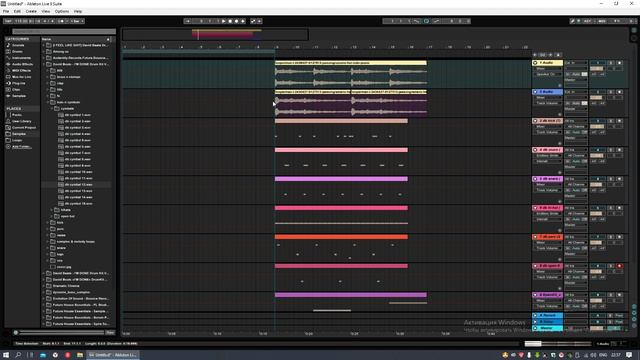The height and width of the screenshot is (360, 640).
Task: Expand the 'Dramatic Cinema' folder
Action: pyautogui.click(x=44, y=286)
